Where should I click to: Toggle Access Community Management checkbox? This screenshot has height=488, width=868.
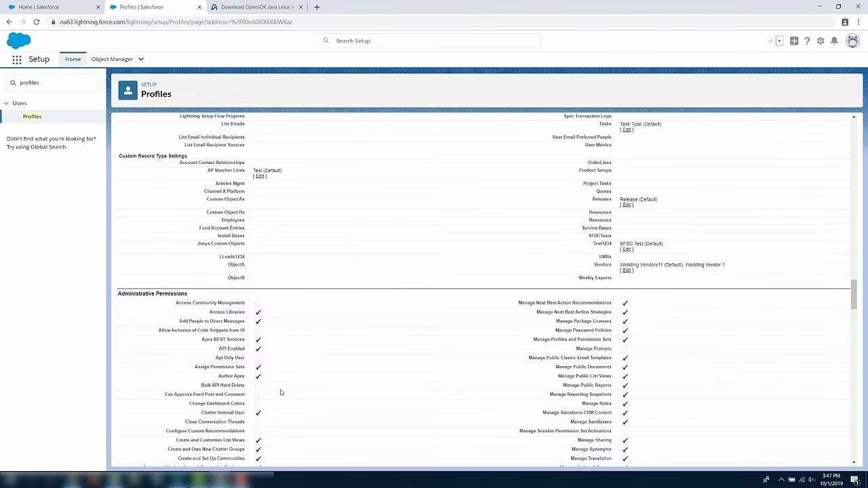click(x=258, y=303)
